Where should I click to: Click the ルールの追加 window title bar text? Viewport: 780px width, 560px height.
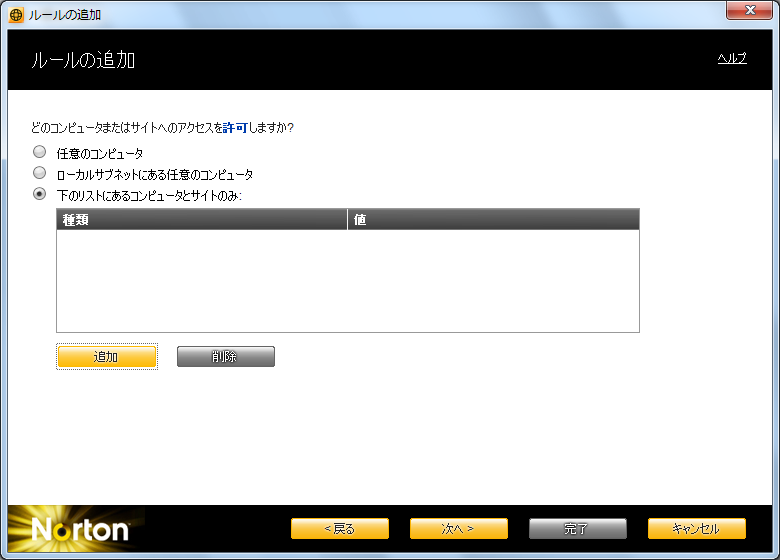click(64, 15)
